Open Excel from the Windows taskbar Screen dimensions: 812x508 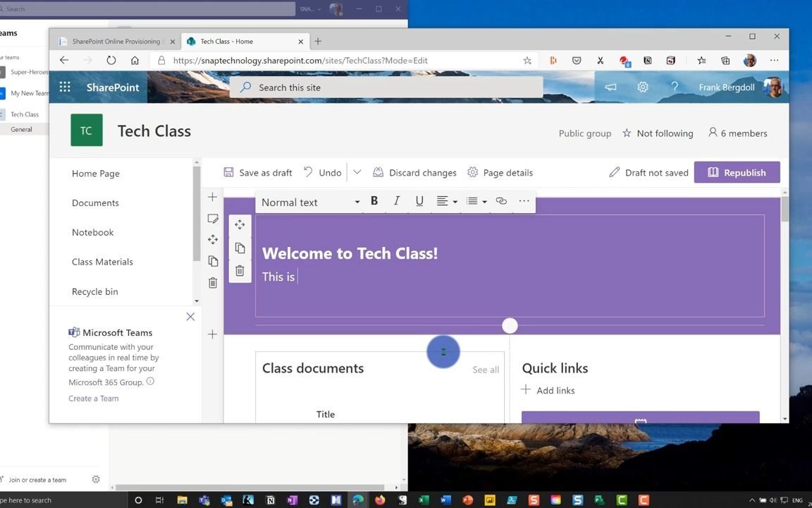pos(424,500)
